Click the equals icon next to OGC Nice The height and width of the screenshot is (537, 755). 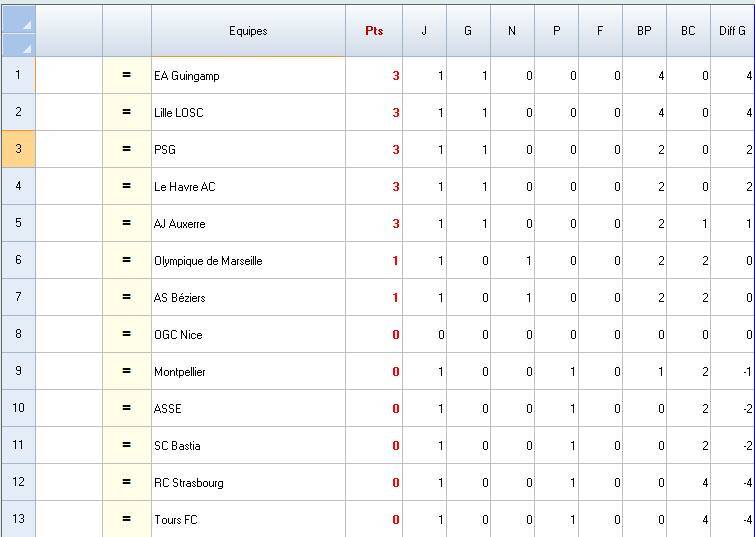pyautogui.click(x=126, y=335)
